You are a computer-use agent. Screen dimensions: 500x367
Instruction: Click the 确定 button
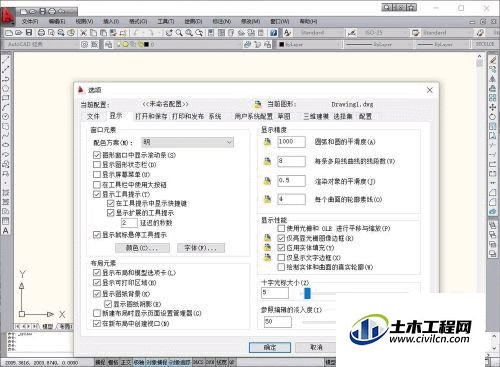[x=270, y=348]
